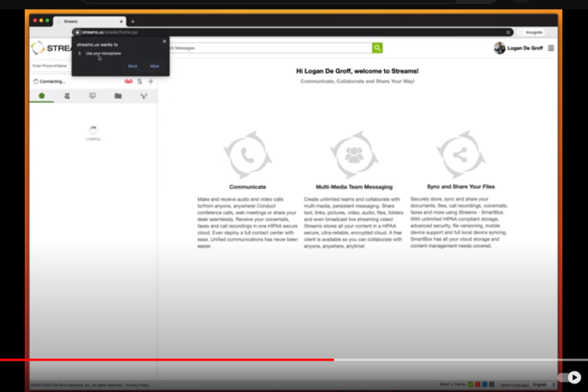
Task: Open the hamburger menu beside Logan De Groff
Action: pyautogui.click(x=551, y=48)
